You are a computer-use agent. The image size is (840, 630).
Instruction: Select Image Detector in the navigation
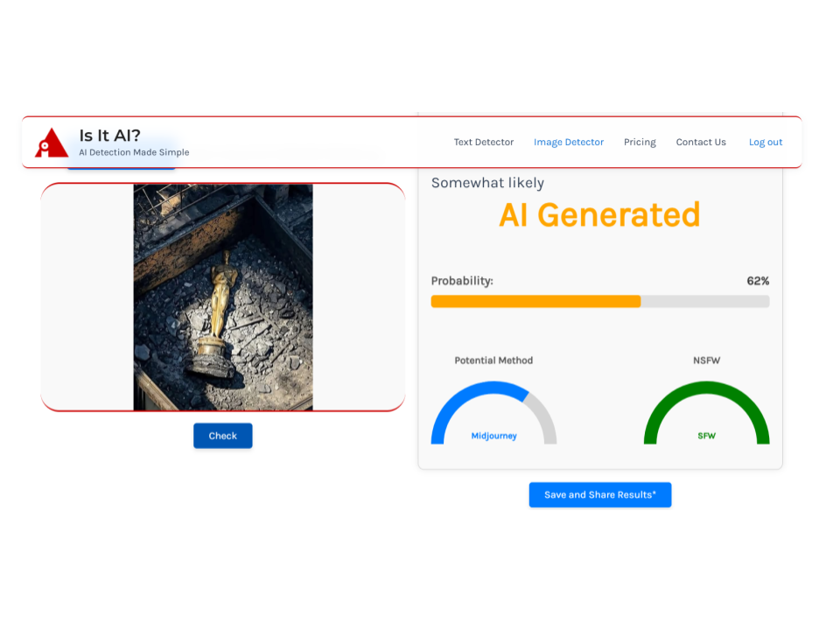point(569,142)
